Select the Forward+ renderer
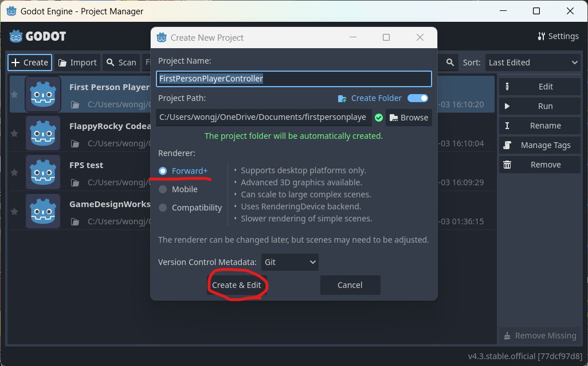 pyautogui.click(x=163, y=170)
